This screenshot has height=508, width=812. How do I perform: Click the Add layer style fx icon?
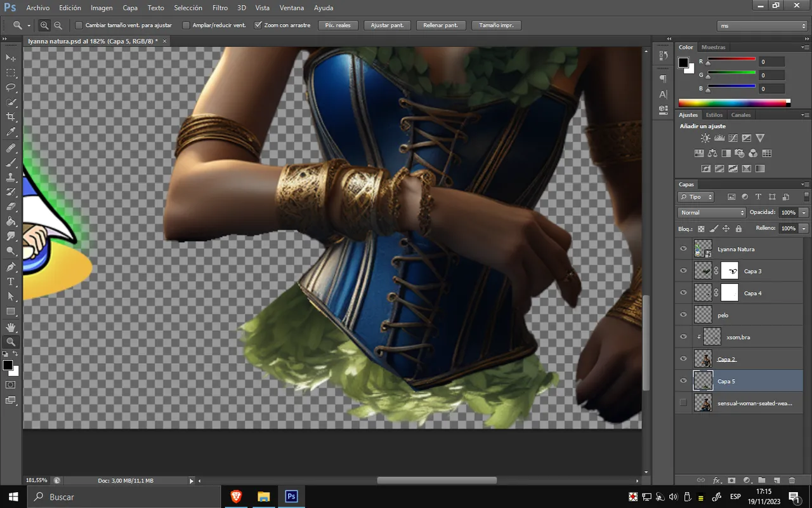click(x=717, y=481)
